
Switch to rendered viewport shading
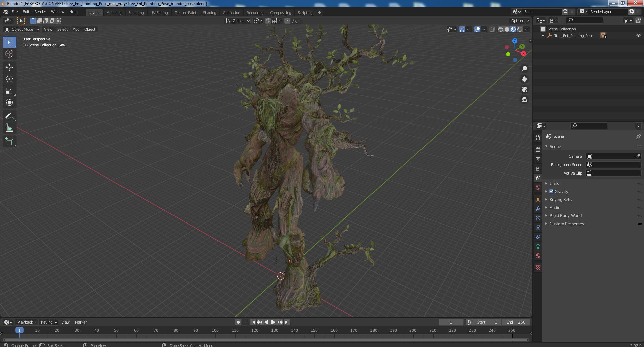pyautogui.click(x=520, y=29)
